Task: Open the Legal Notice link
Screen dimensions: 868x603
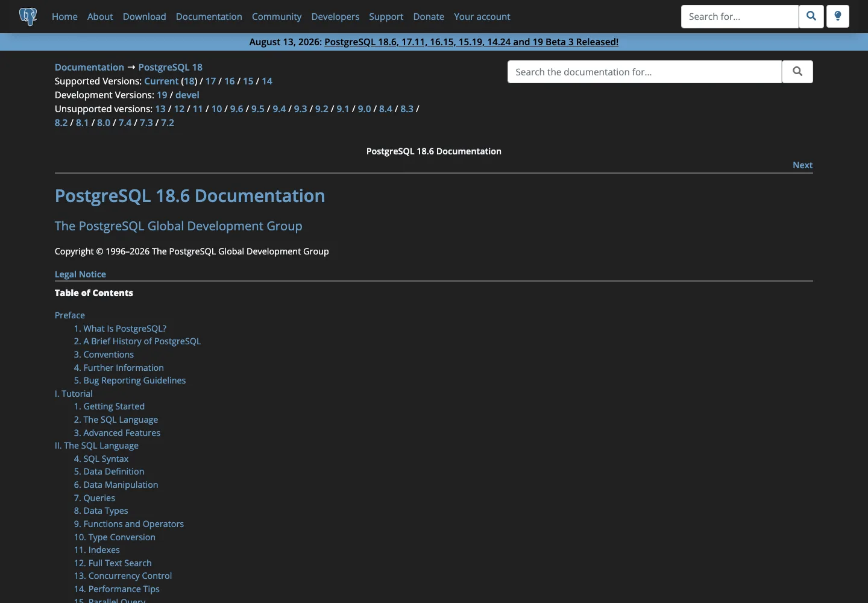Action: pyautogui.click(x=80, y=274)
